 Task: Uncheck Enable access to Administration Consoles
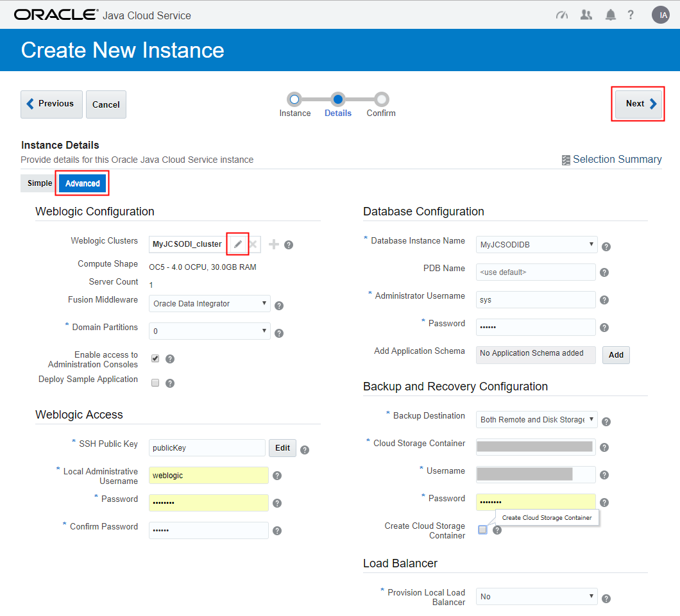click(x=154, y=360)
